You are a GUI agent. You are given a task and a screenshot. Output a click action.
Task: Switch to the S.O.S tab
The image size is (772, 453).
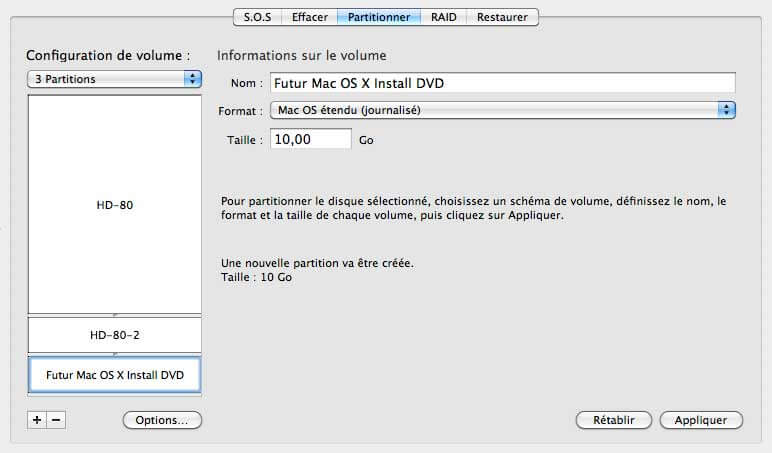click(258, 17)
